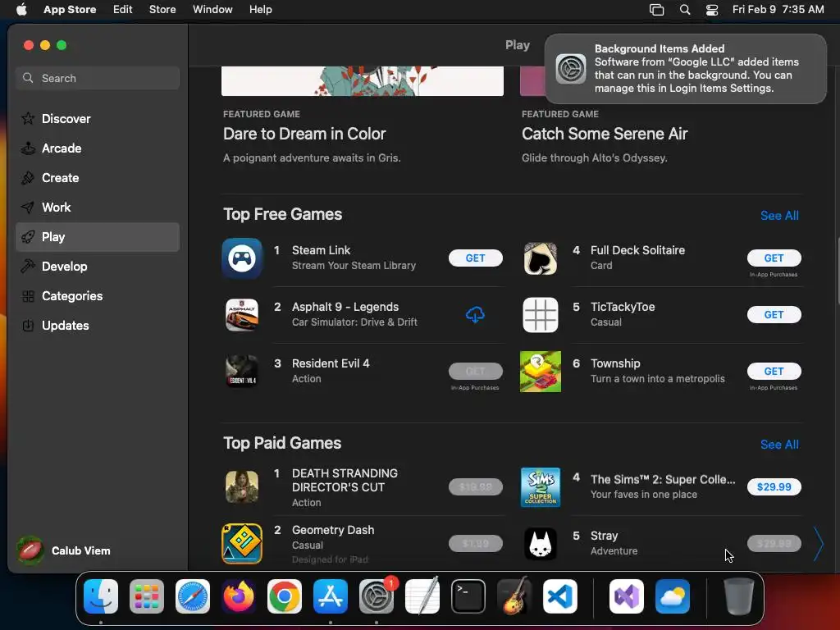This screenshot has width=840, height=630.
Task: Open Categories in the sidebar
Action: coord(98,295)
